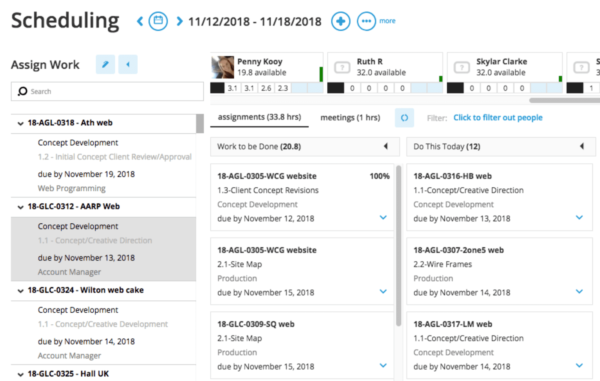Collapse the 18-GLC-0312 - AARP Web project
Viewport: 600px width, 381px height.
click(x=20, y=207)
